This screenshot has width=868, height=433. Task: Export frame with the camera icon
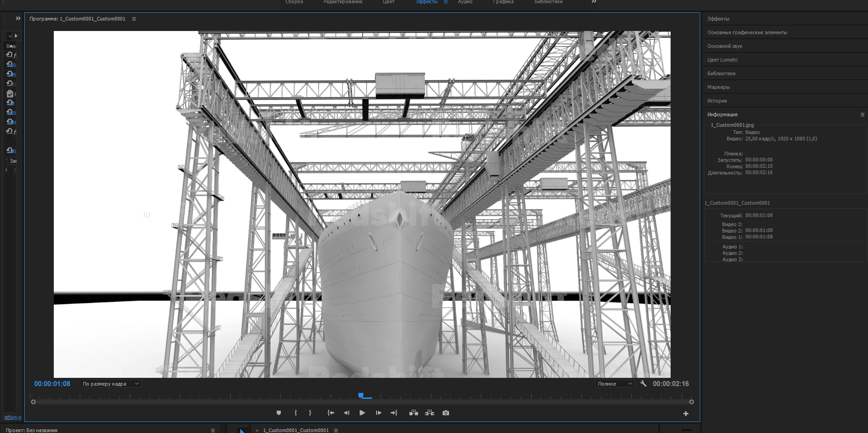pos(446,413)
